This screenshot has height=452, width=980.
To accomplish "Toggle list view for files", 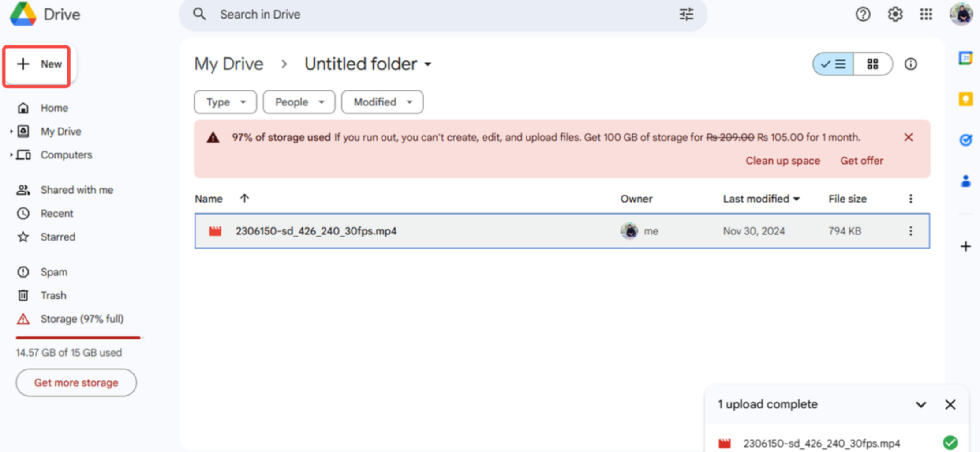I will click(x=833, y=64).
